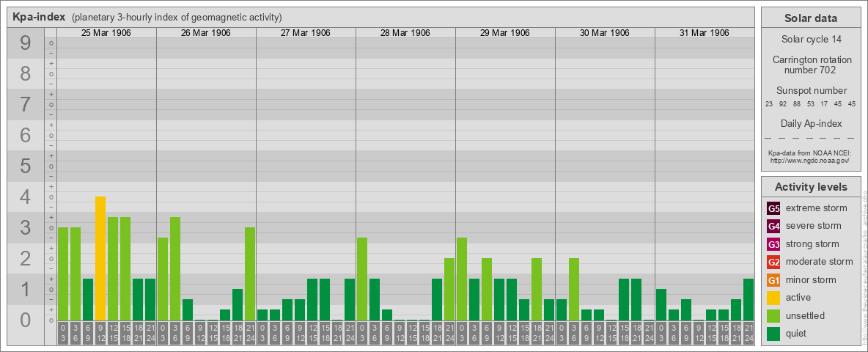Click the Kp scale number 7
This screenshot has height=352, width=868.
click(x=26, y=105)
